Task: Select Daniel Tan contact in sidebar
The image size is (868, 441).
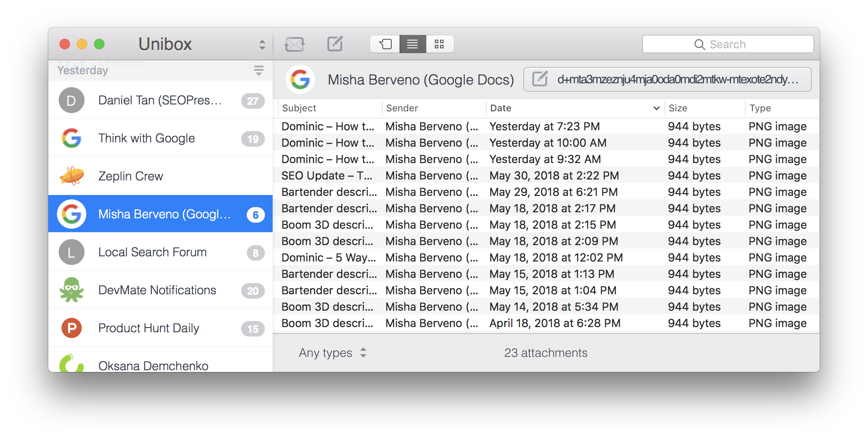Action: coord(160,100)
